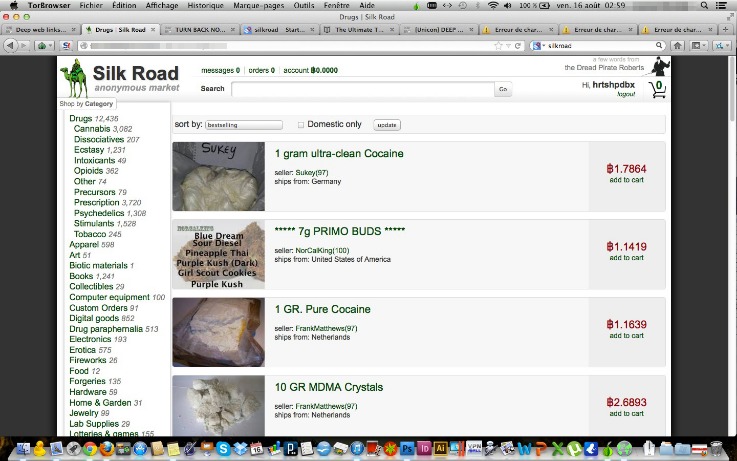Open the search engine selector dropdown
This screenshot has width=737, height=461.
coord(539,46)
